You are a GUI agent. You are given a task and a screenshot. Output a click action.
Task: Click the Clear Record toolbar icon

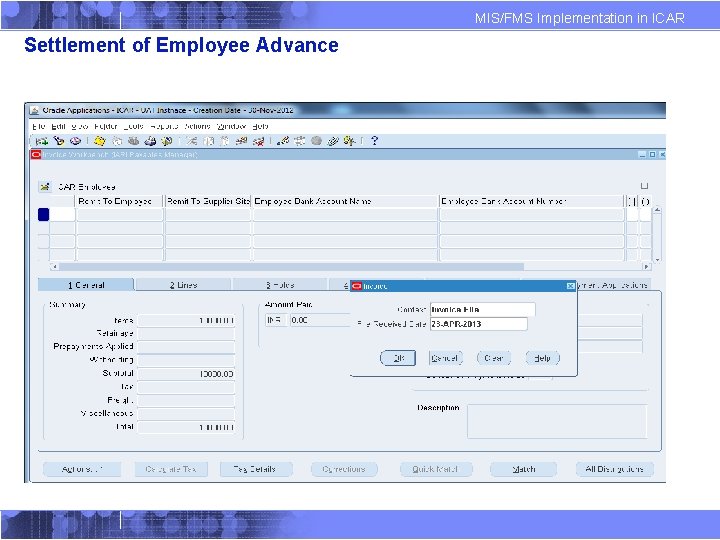(x=242, y=141)
